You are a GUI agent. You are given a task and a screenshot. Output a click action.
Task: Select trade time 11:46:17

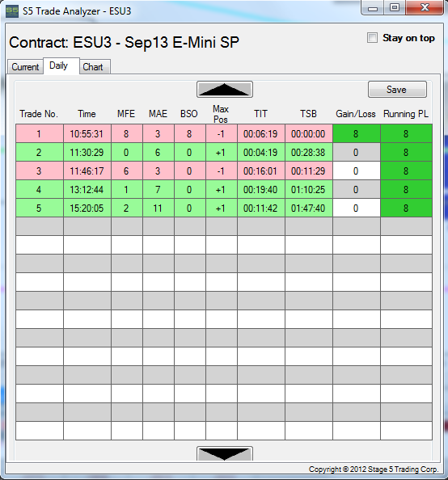87,171
